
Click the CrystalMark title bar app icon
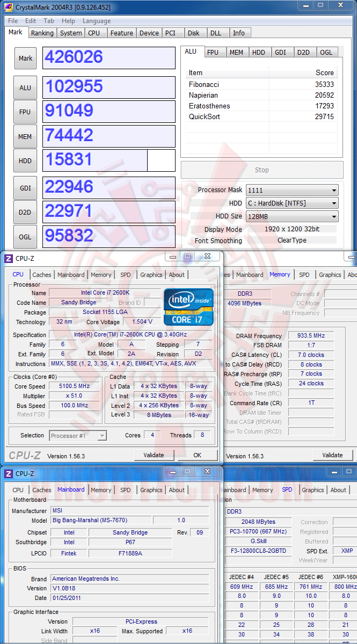8,8
